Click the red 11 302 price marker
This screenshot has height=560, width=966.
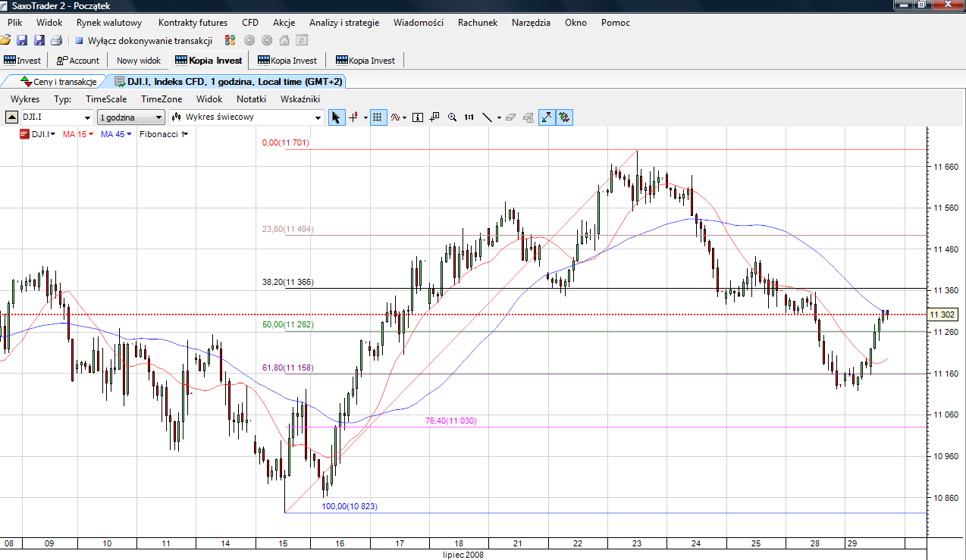point(941,314)
